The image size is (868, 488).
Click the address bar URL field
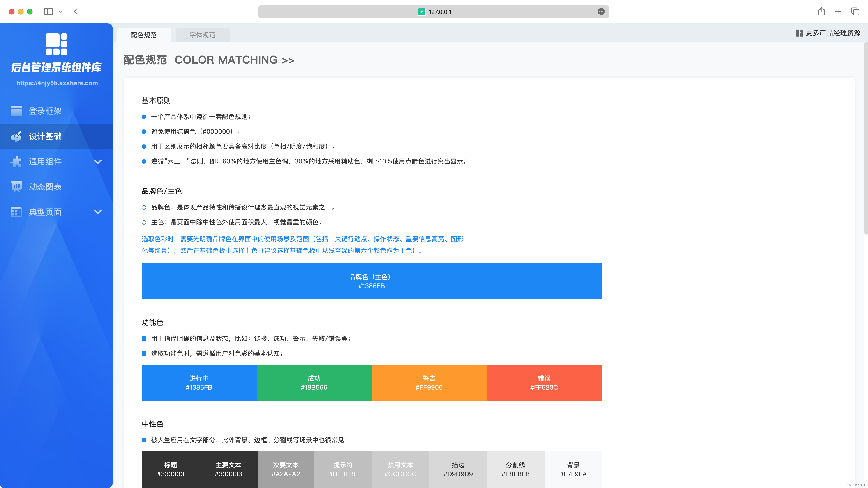click(x=434, y=11)
